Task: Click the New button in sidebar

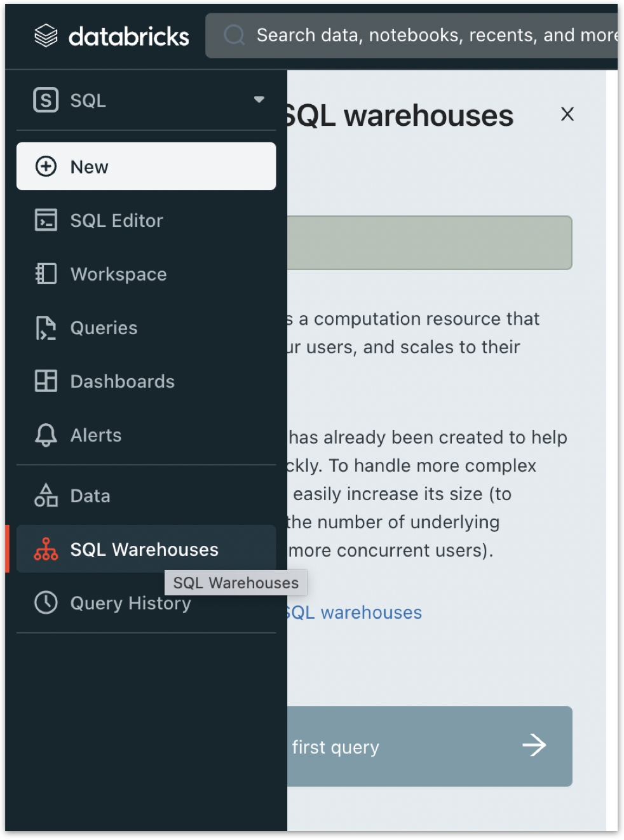Action: [x=146, y=166]
